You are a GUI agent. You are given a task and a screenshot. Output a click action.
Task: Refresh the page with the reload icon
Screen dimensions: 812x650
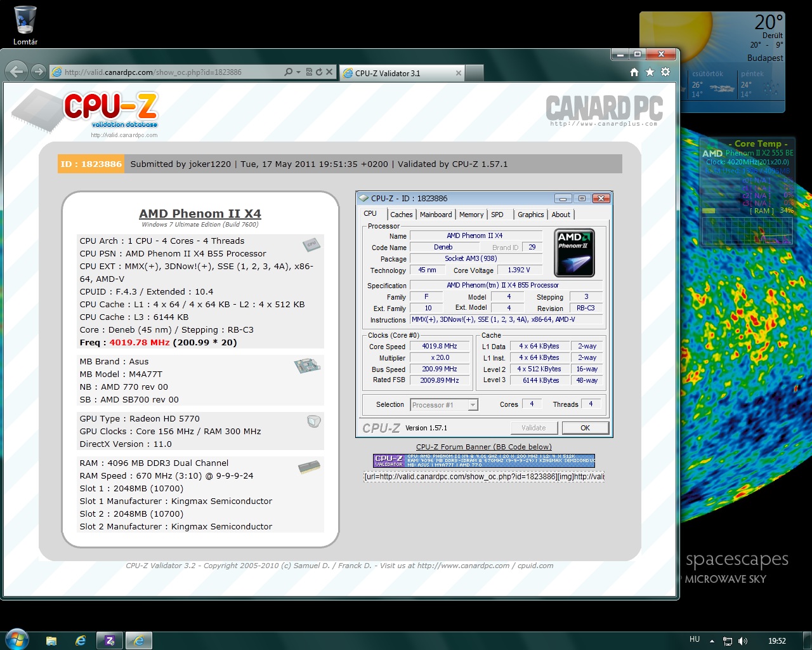[319, 72]
